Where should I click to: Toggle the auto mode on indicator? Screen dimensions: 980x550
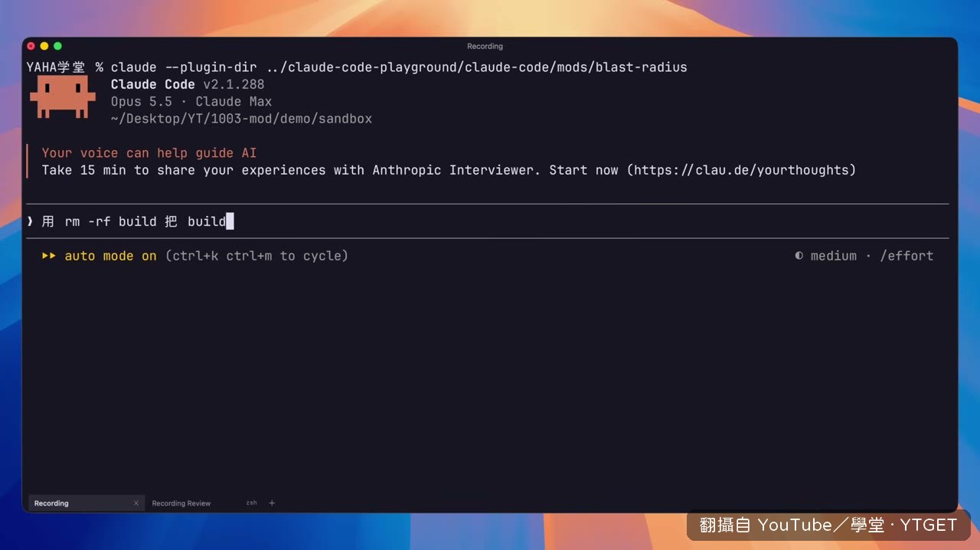click(110, 256)
